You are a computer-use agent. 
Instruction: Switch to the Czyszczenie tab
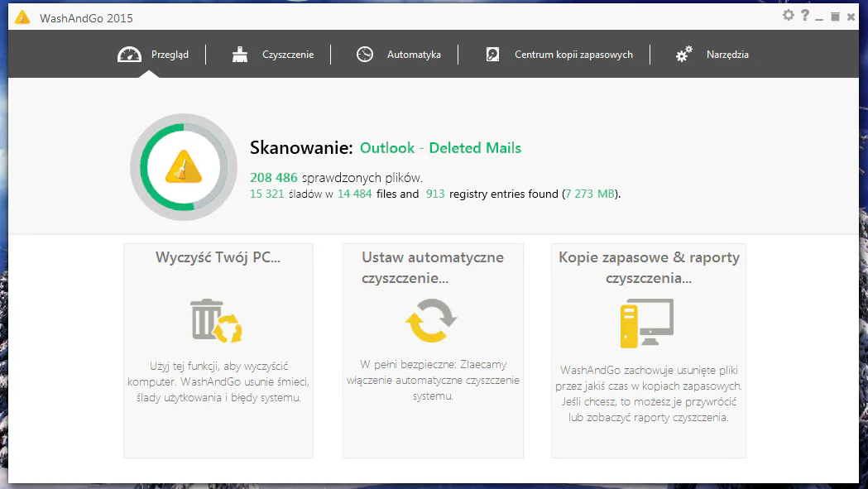click(272, 55)
